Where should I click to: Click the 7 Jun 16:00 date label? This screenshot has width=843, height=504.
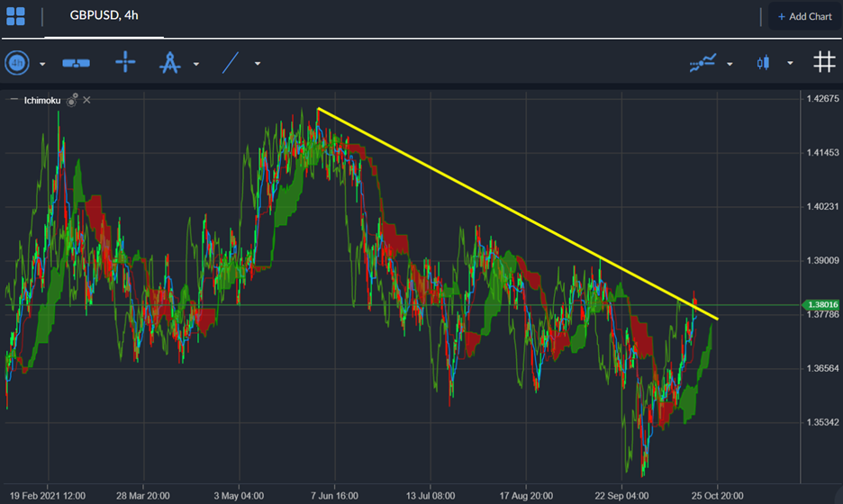click(x=334, y=495)
